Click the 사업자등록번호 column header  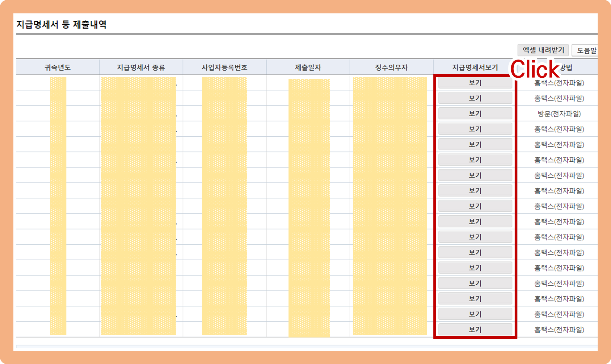(225, 67)
